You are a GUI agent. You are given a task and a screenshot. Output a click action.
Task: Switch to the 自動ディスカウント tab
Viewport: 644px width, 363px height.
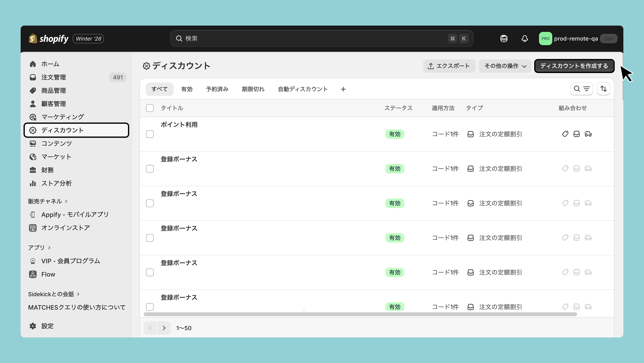coord(303,89)
